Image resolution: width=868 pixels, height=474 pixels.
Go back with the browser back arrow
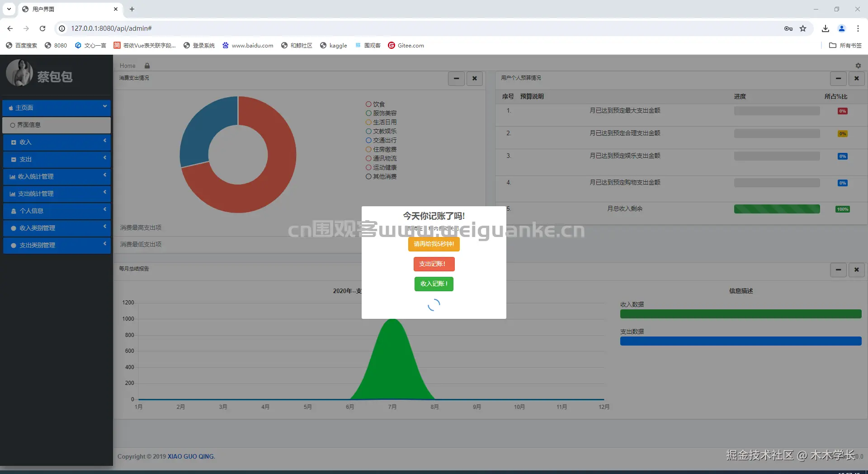(x=10, y=28)
